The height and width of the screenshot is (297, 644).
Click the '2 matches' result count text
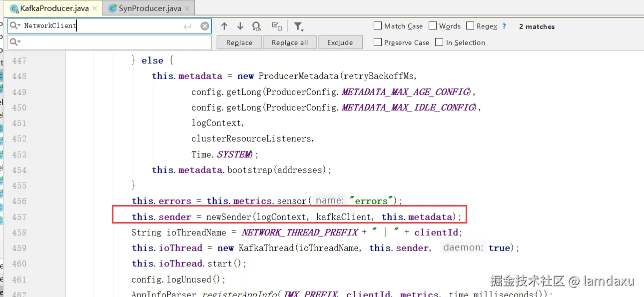[x=537, y=26]
